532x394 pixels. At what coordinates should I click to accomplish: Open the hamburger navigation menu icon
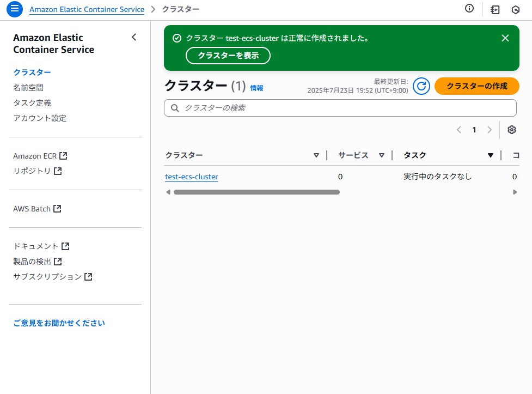tap(15, 9)
